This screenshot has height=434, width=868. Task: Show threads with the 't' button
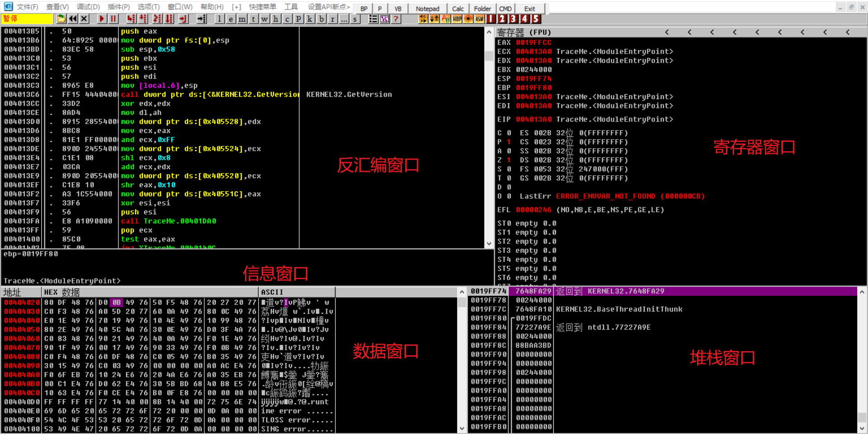tap(254, 19)
